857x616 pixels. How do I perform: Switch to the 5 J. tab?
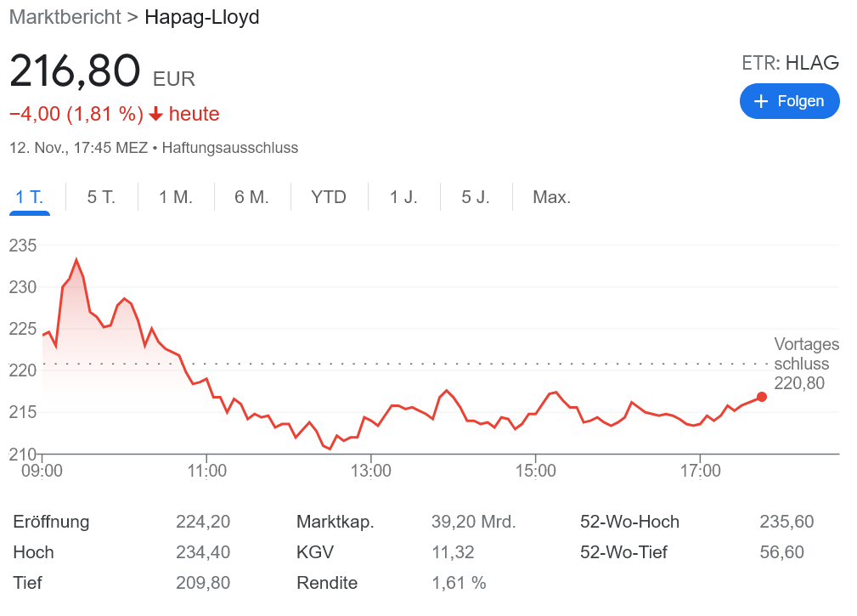point(476,197)
